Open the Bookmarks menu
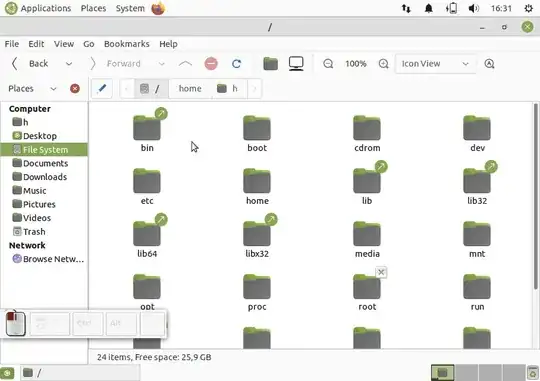 [127, 44]
